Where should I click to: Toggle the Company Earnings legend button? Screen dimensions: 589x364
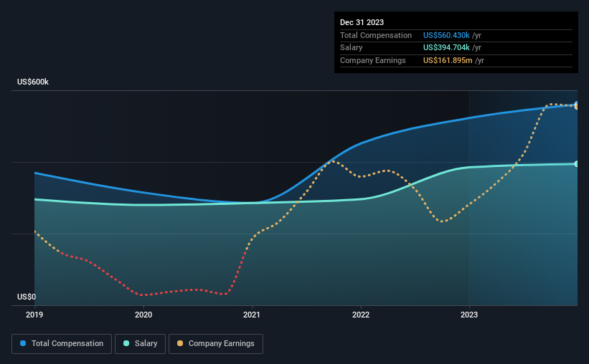216,344
